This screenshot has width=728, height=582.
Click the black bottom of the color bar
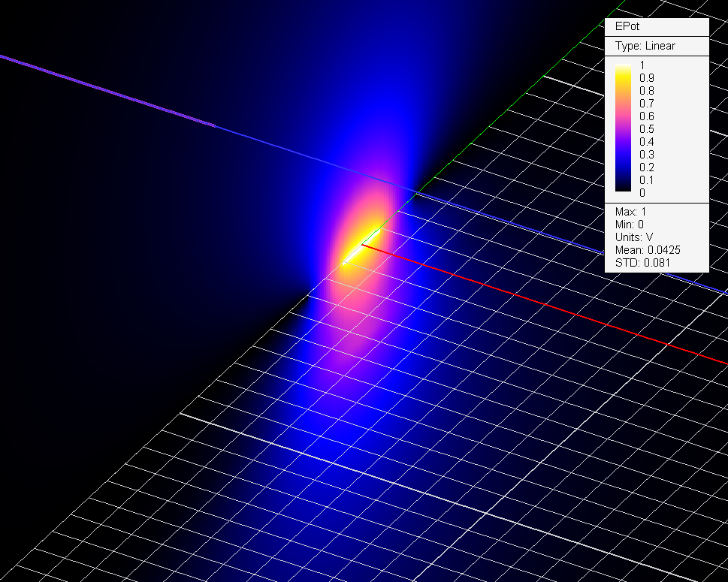[x=623, y=190]
